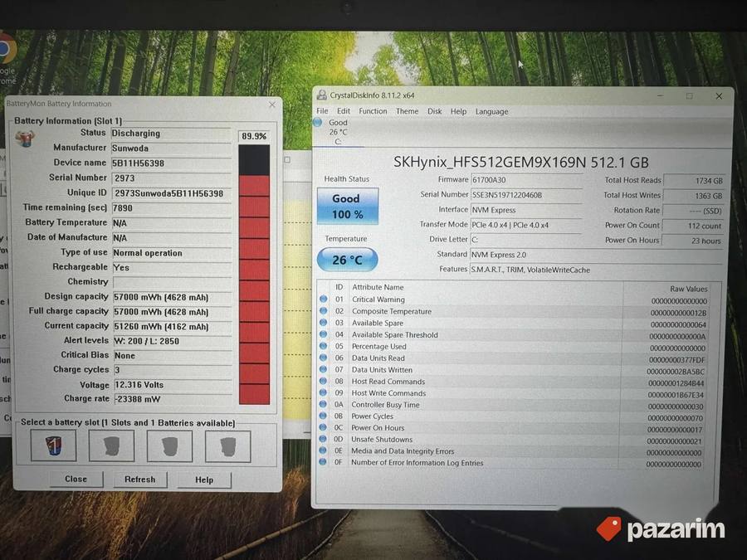Click the Status value Discharging
747x560 pixels.
(171, 134)
